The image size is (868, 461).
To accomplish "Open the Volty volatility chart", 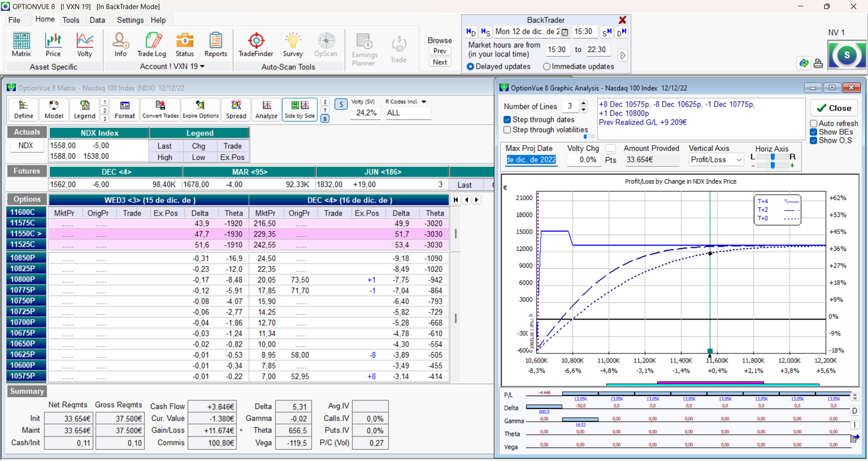I will pyautogui.click(x=85, y=45).
